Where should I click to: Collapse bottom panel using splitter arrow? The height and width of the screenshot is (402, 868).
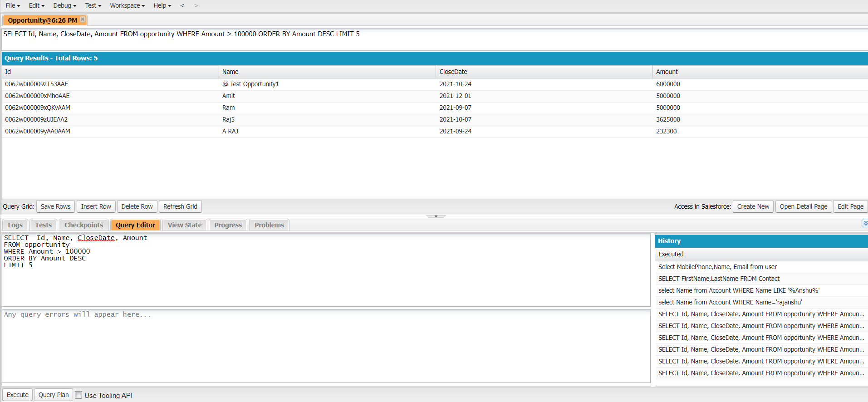pyautogui.click(x=436, y=216)
